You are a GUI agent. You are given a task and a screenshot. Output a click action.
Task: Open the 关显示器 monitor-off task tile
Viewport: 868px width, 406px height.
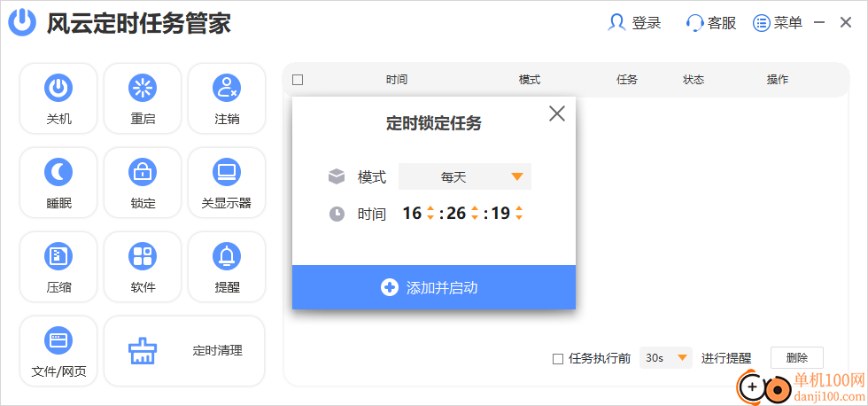[x=227, y=183]
